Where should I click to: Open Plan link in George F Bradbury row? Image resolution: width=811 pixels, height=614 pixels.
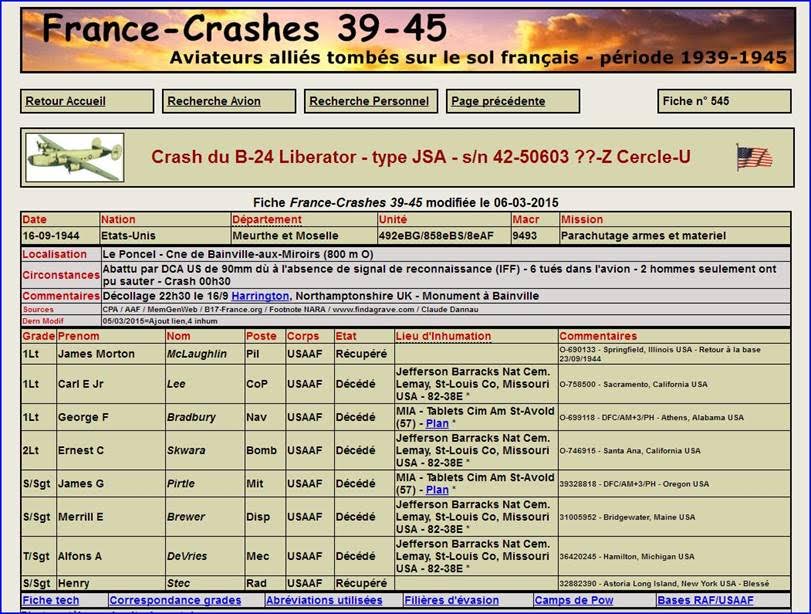coord(436,424)
